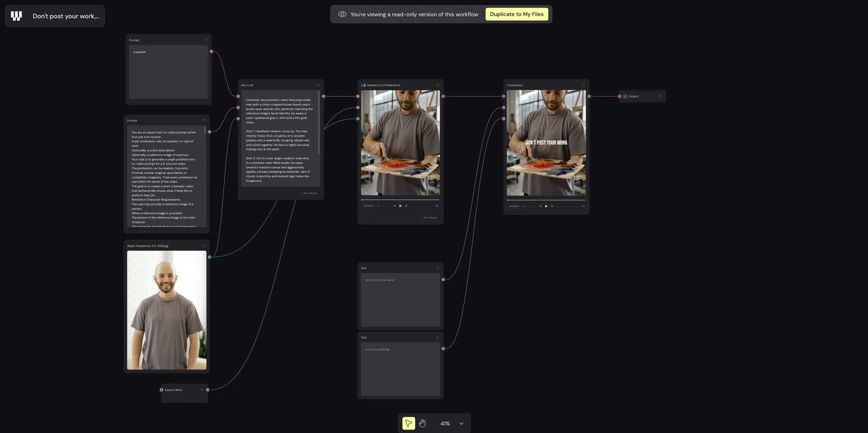Click the system Prompt node scrollbar
Image resolution: width=868 pixels, height=433 pixels.
pyautogui.click(x=205, y=130)
